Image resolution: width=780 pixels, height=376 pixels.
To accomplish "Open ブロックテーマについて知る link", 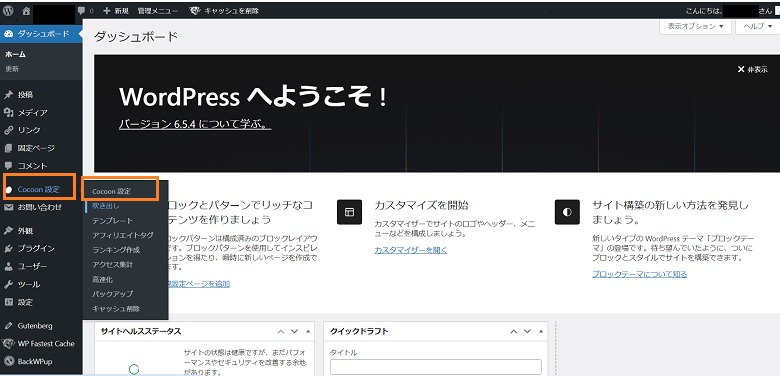I will pos(640,274).
